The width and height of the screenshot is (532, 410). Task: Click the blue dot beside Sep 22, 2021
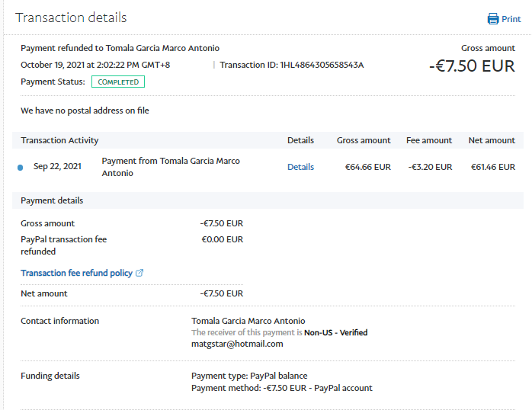pos(20,168)
